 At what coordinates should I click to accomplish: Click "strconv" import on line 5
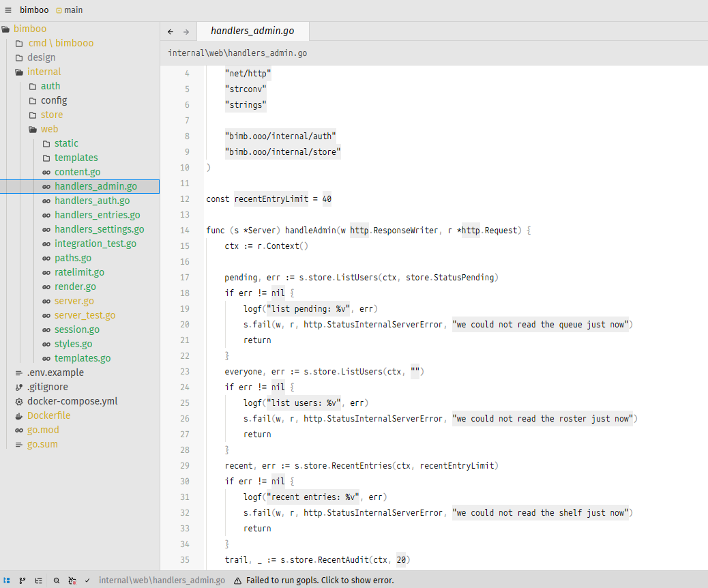pos(246,89)
